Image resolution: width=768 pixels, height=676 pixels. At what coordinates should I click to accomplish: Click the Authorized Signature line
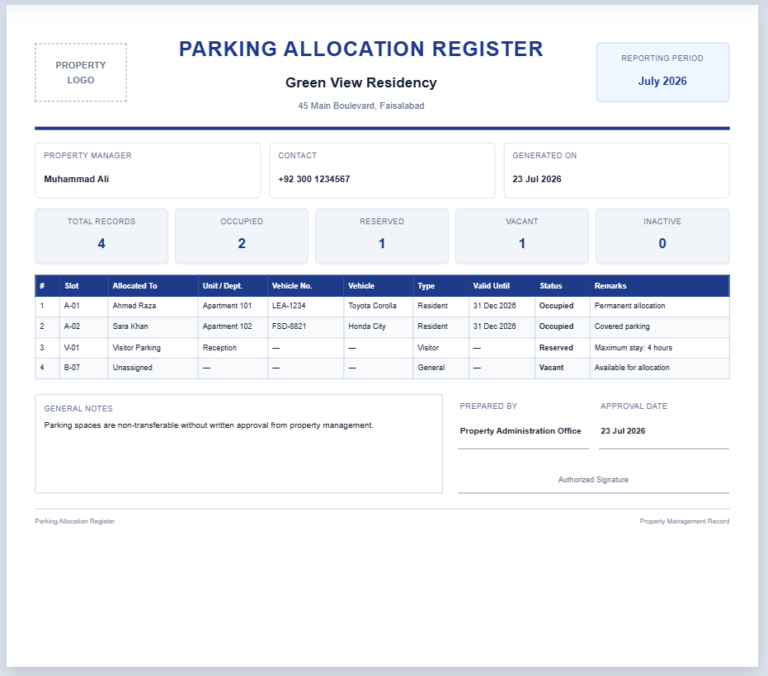click(x=593, y=480)
